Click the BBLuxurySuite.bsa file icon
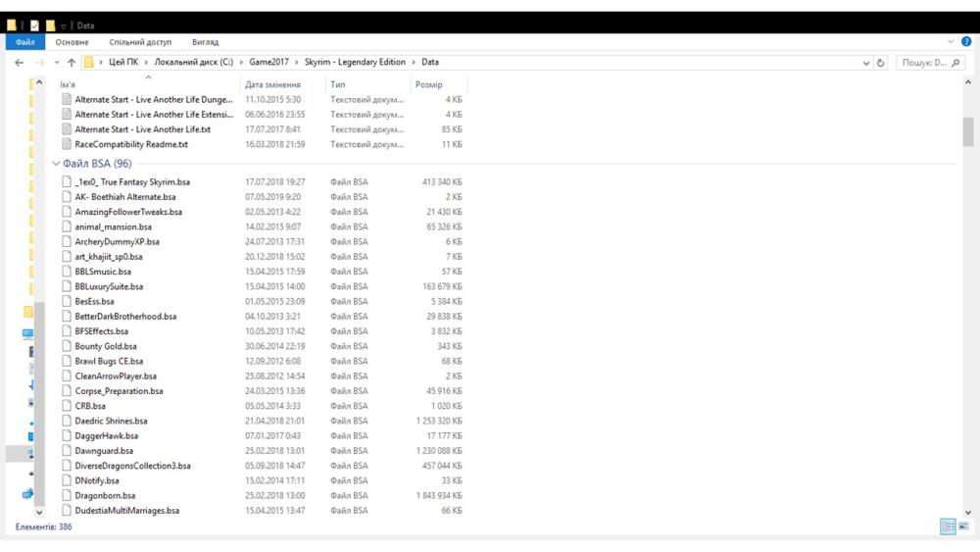This screenshot has height=552, width=980. click(67, 286)
